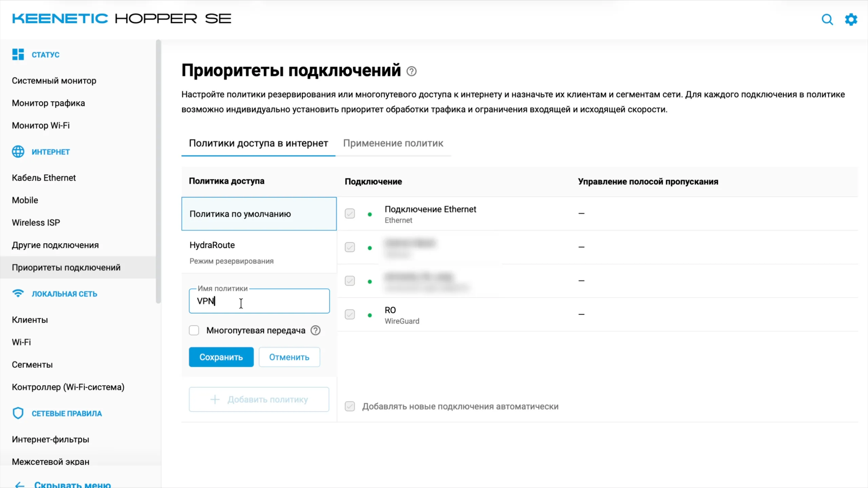The width and height of the screenshot is (868, 488).
Task: Enable the Многопутевая передача checkbox
Action: pyautogui.click(x=194, y=330)
